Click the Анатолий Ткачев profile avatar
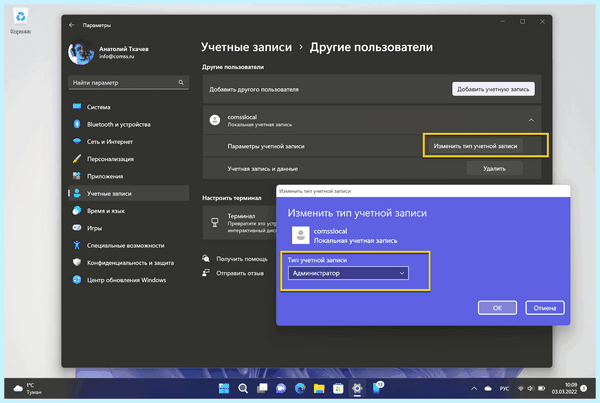The width and height of the screenshot is (600, 403). point(81,52)
